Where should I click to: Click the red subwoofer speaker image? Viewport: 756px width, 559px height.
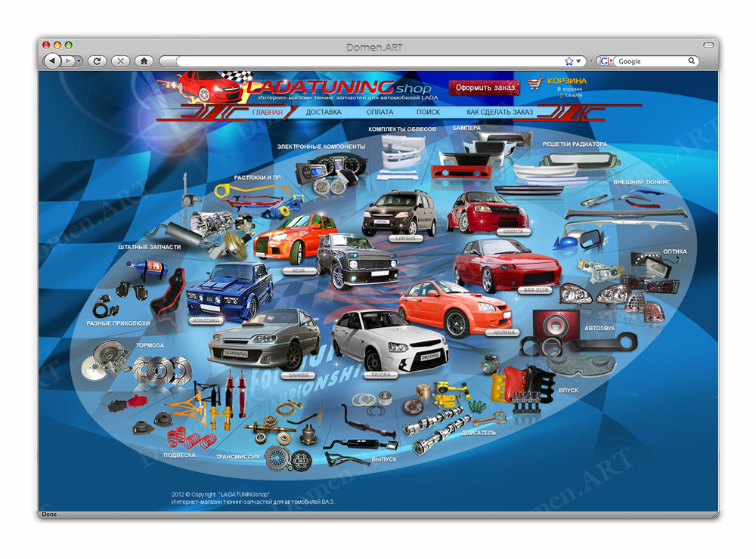coord(556,325)
